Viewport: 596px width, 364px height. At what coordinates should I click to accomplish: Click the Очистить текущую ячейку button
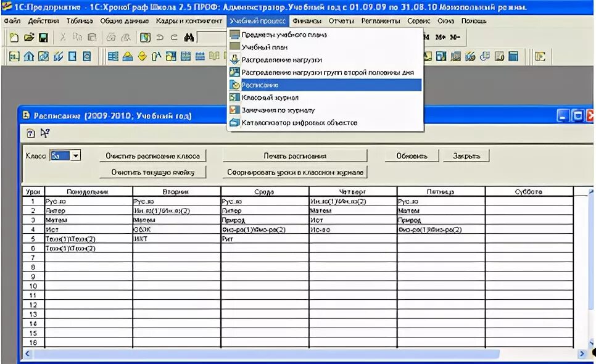[x=153, y=172]
